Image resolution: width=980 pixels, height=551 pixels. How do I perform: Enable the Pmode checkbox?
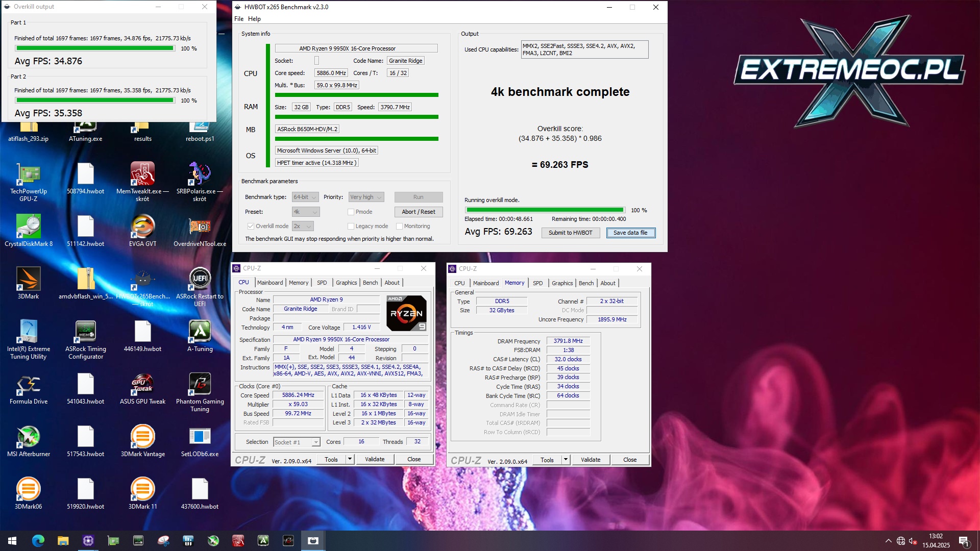[351, 212]
